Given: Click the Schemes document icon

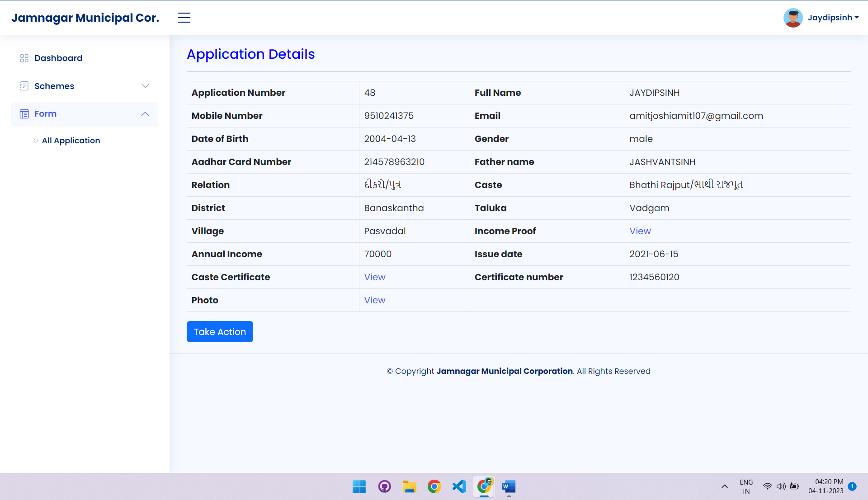Looking at the screenshot, I should [x=24, y=86].
